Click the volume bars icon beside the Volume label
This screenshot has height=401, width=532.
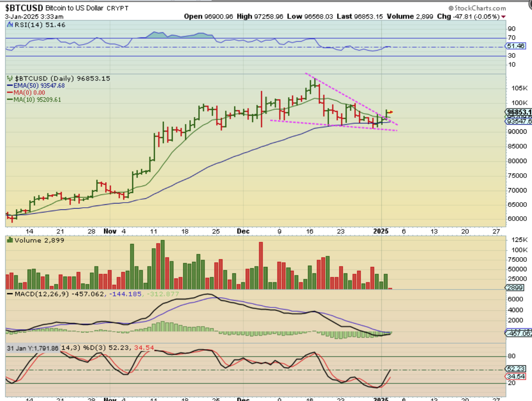(9, 240)
